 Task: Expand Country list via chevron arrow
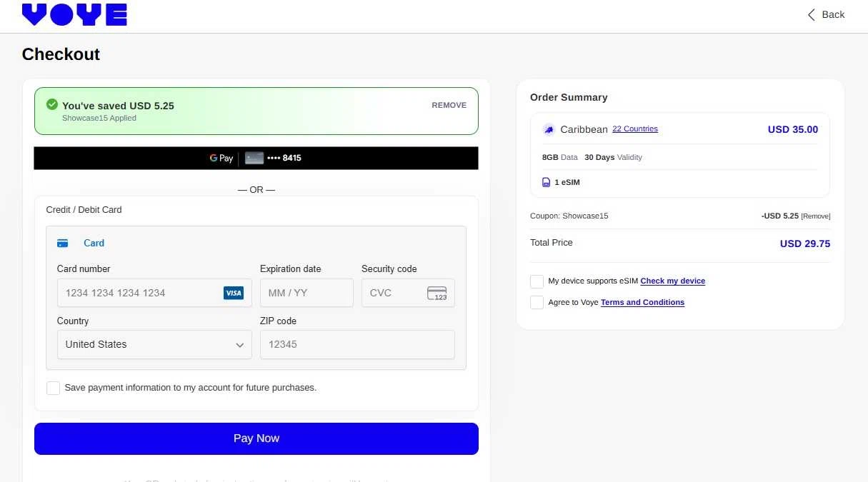click(240, 345)
